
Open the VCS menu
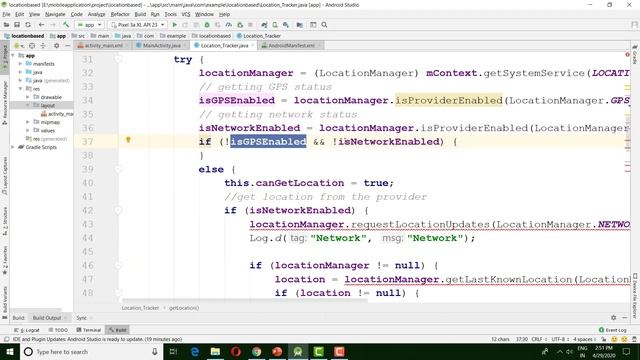tap(186, 14)
